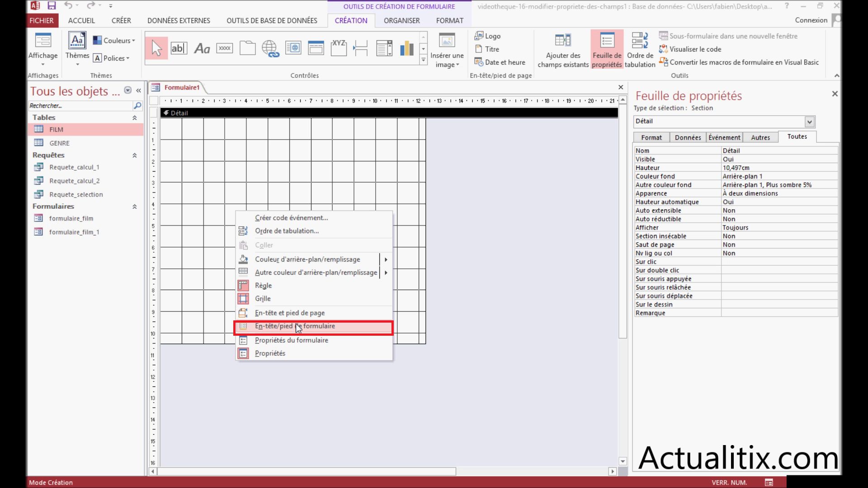This screenshot has width=868, height=488.
Task: Click the Connexion sign-in link
Action: pos(811,20)
